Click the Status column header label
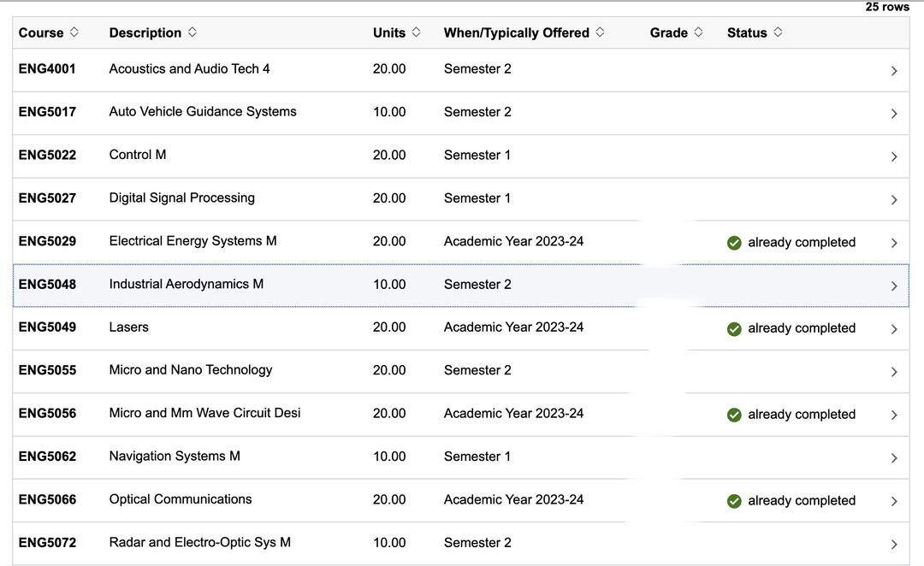This screenshot has height=566, width=924. 747,33
